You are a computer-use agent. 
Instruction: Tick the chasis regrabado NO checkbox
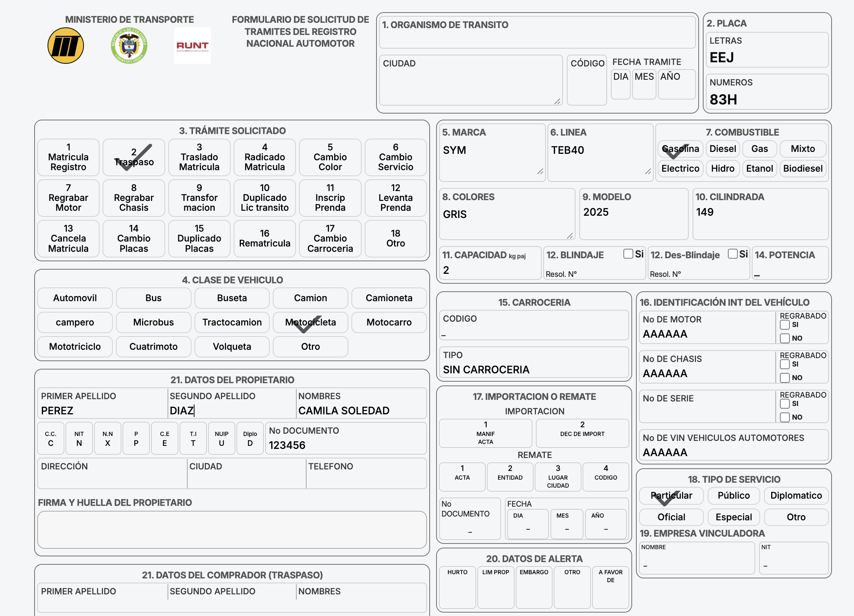coord(784,378)
